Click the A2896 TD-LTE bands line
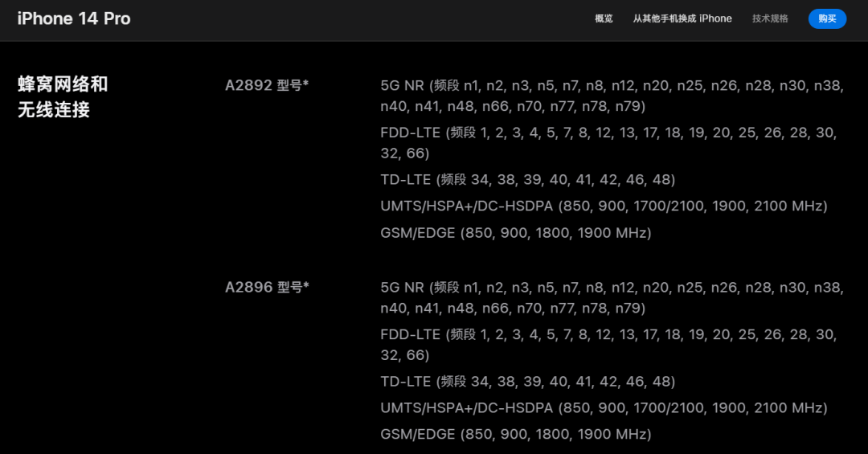Viewport: 868px width, 454px height. coord(527,382)
